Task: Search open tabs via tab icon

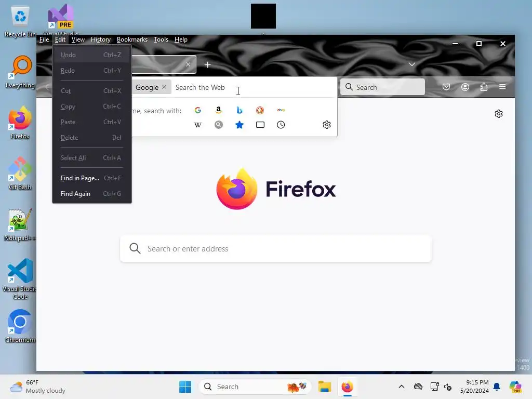Action: pos(260,125)
